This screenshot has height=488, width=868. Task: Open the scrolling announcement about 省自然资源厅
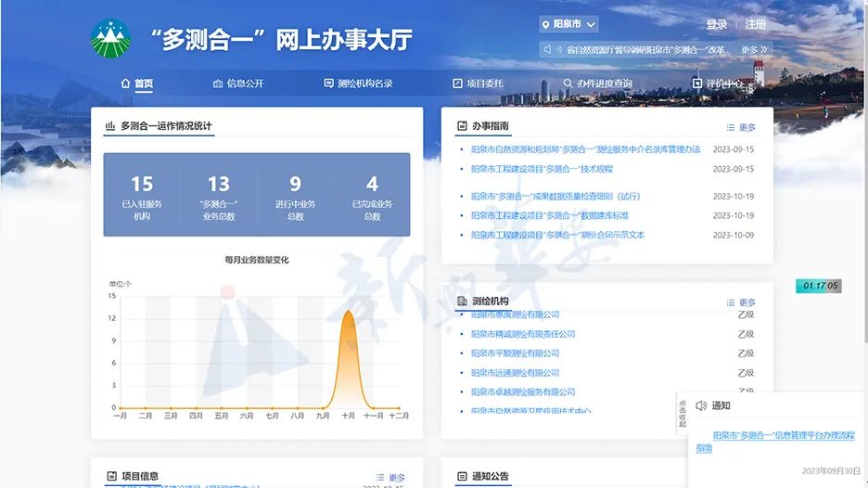click(648, 49)
